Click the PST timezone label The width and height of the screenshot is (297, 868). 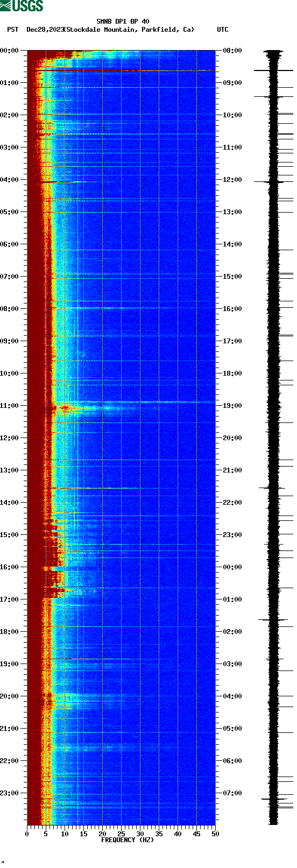click(x=12, y=30)
